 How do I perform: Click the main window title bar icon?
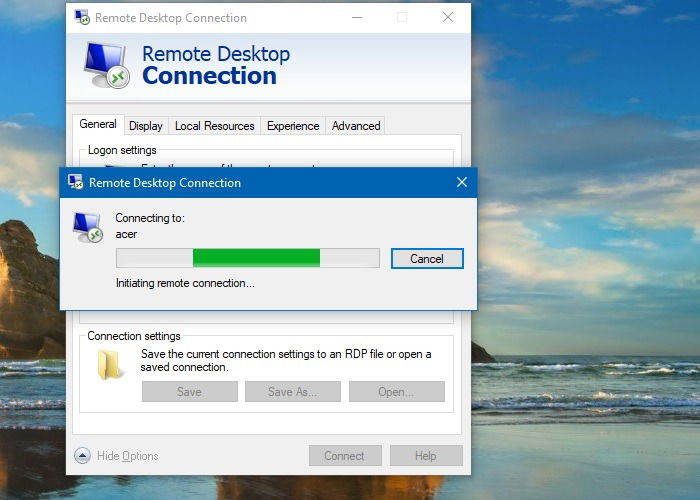pos(82,17)
